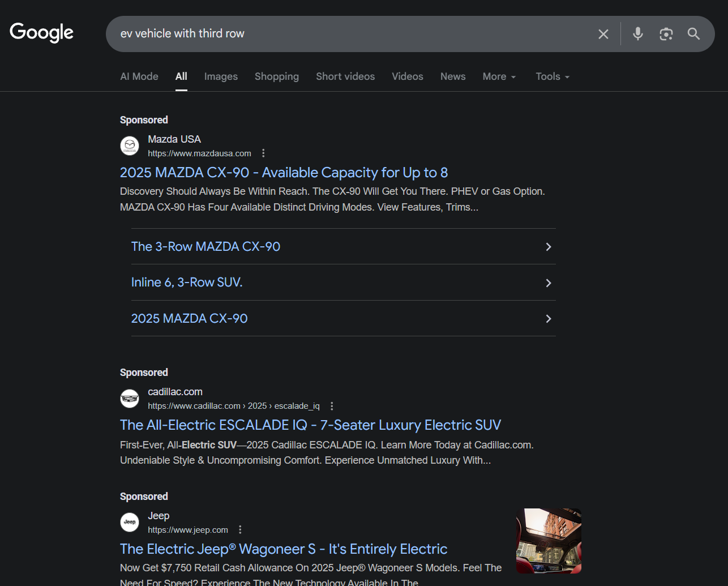Select the All results tab
The height and width of the screenshot is (586, 728).
[181, 76]
